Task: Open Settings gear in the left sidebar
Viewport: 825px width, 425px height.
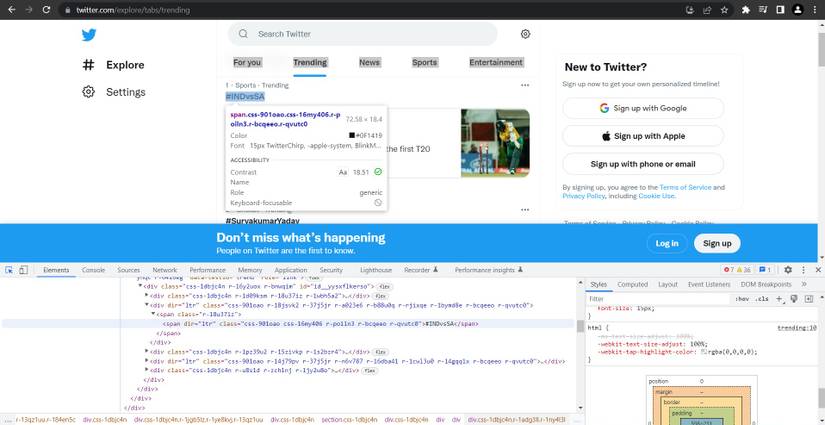Action: (x=88, y=92)
